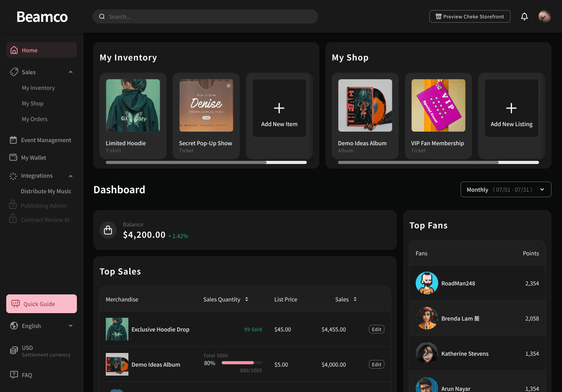Sort the table by Sales Quantity

pyautogui.click(x=247, y=299)
